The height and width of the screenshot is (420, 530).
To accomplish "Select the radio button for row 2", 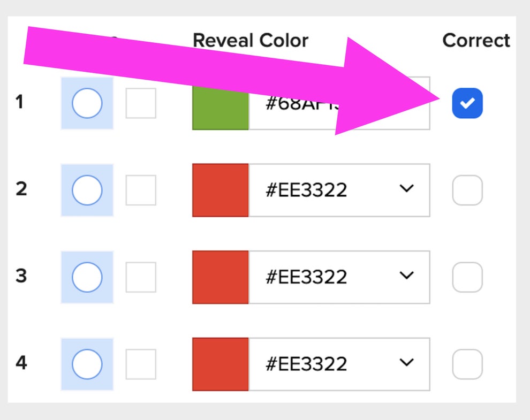I will tap(87, 190).
